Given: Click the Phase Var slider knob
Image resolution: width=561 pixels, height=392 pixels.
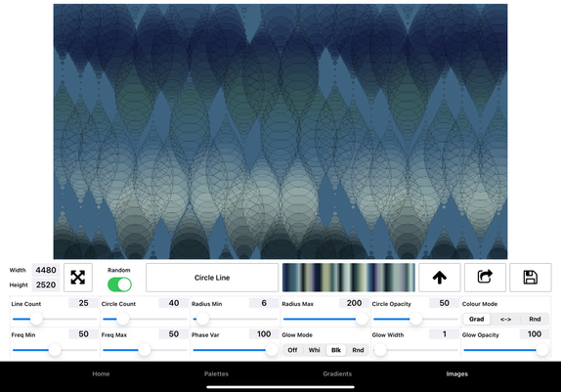Looking at the screenshot, I should point(272,350).
